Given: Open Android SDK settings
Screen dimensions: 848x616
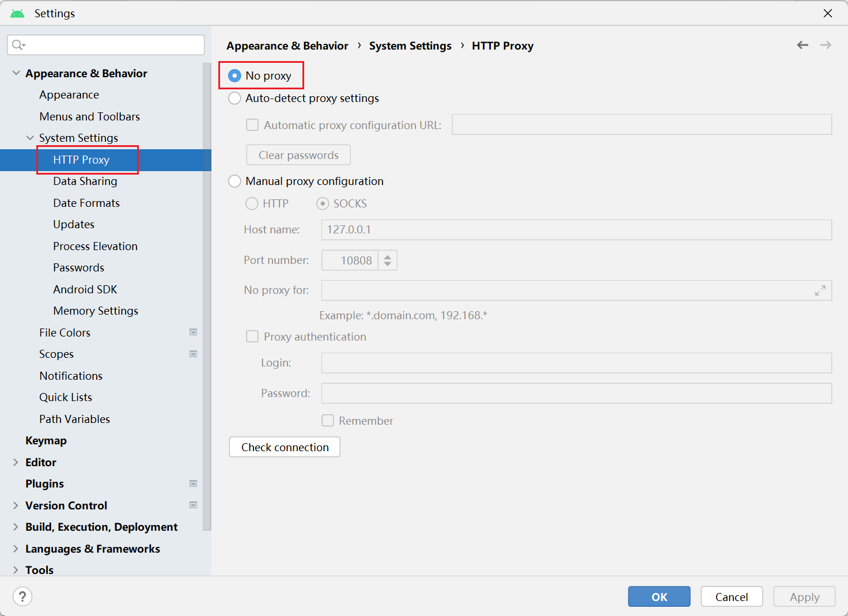Looking at the screenshot, I should [85, 289].
